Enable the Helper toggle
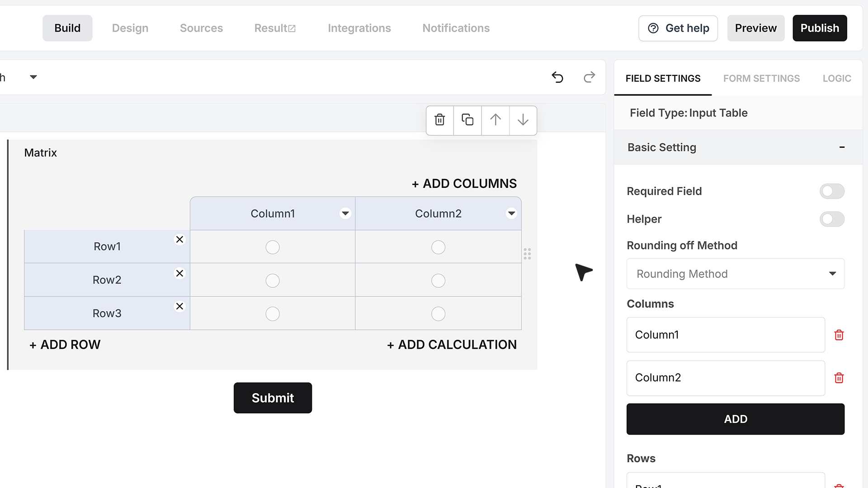Image resolution: width=868 pixels, height=488 pixels. point(832,219)
